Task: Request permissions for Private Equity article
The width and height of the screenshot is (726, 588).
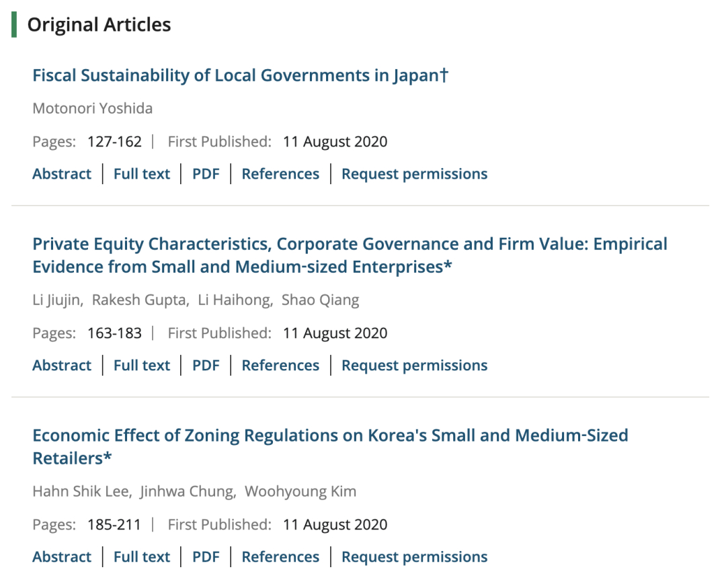Action: click(414, 366)
